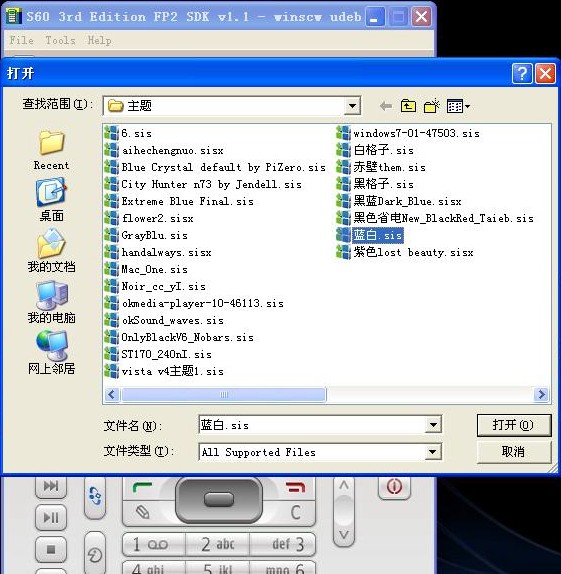
Task: Select the file flower2.sisx
Action: pos(149,218)
